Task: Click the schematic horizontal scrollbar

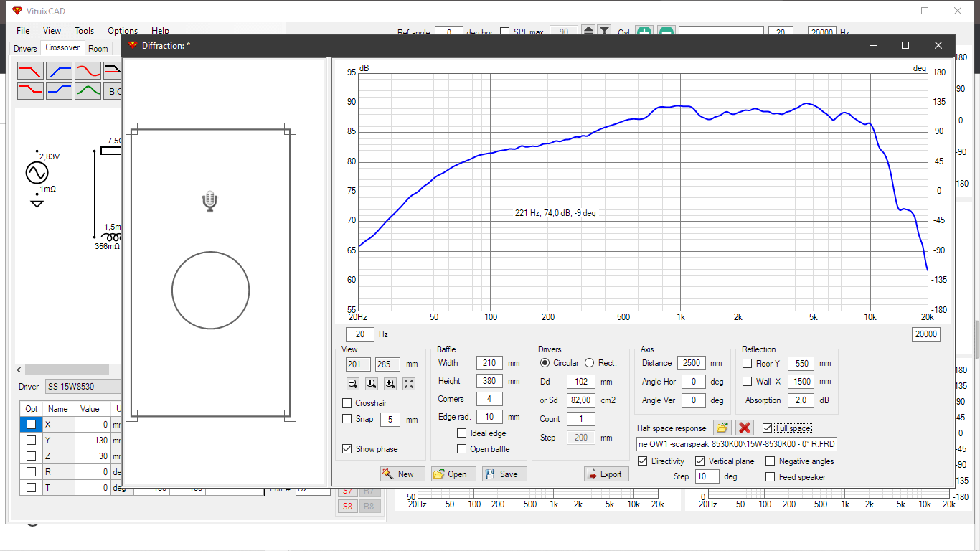Action: [67, 370]
